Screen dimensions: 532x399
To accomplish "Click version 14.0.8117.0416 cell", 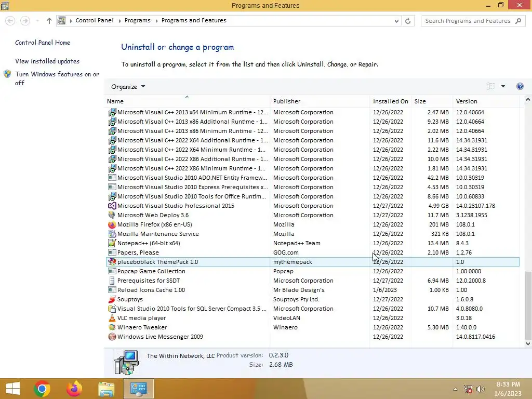I will click(x=475, y=337).
